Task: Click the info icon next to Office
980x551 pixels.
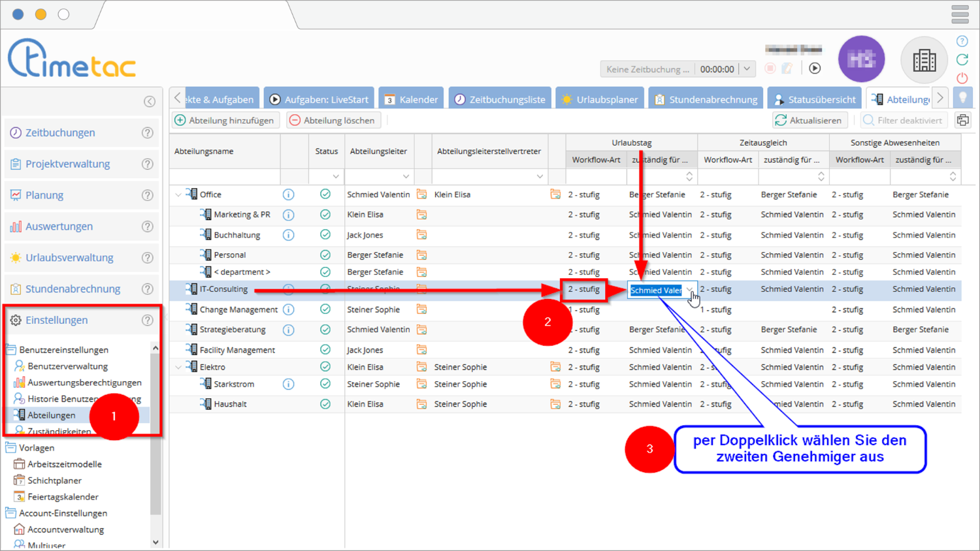Action: pyautogui.click(x=288, y=195)
